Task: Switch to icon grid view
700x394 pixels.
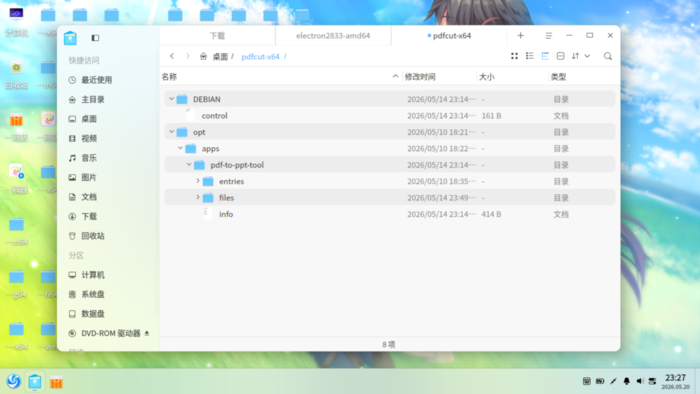Action: pos(514,56)
